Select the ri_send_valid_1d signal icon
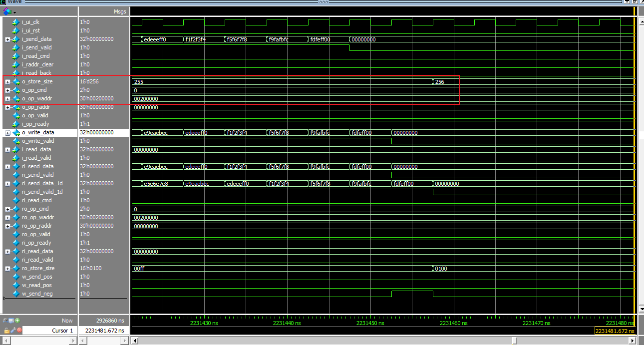 [x=15, y=192]
